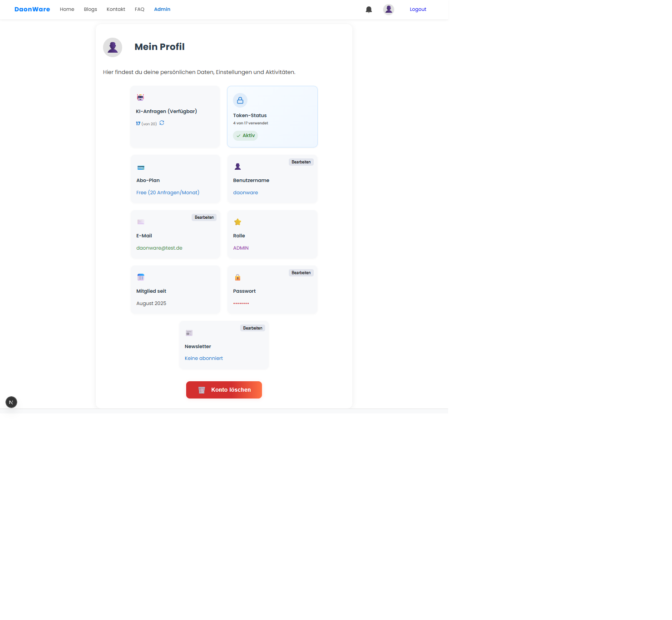Open the Blogs nav item
Image resolution: width=672 pixels, height=620 pixels.
point(90,9)
